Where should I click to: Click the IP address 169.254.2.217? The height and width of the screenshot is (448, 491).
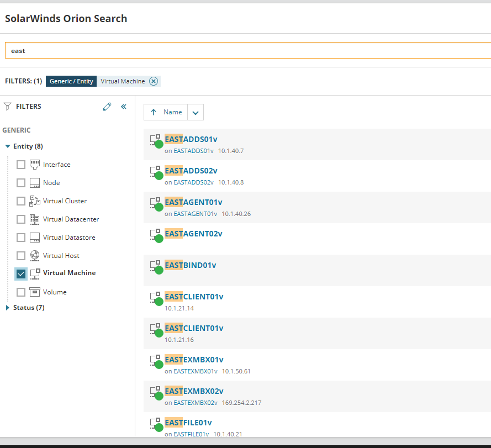(x=242, y=403)
